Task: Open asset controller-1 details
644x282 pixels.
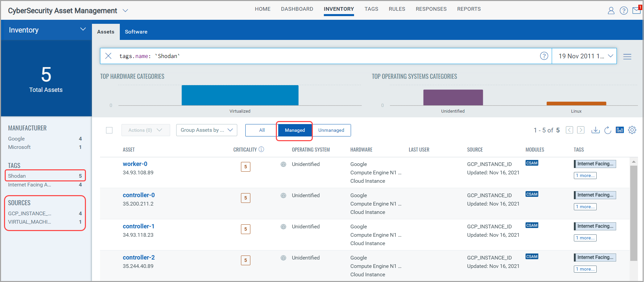Action: coord(139,226)
